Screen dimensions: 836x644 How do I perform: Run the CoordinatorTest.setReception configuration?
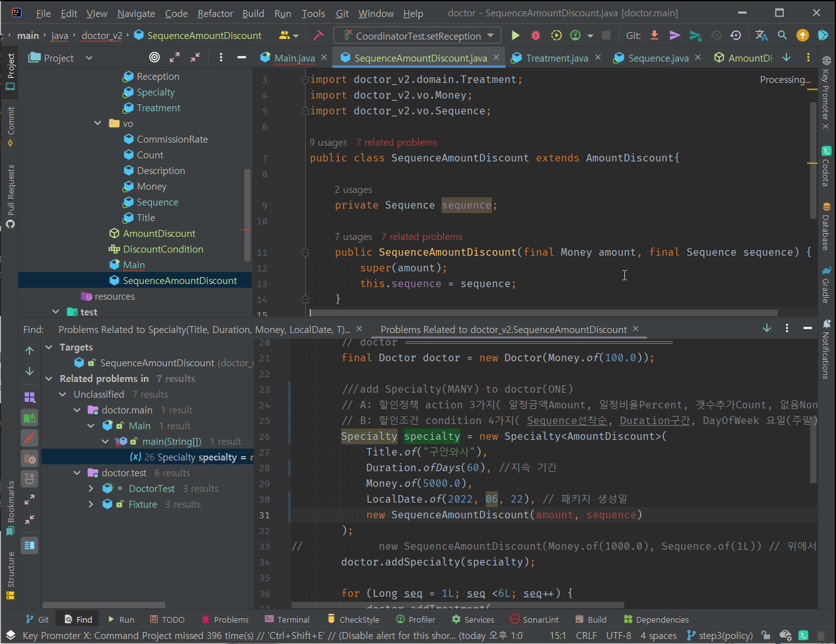coord(515,36)
